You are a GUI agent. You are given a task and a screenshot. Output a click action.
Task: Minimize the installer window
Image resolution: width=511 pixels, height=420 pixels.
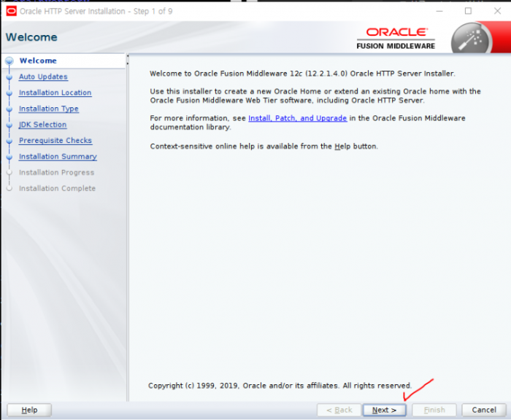[x=439, y=11]
